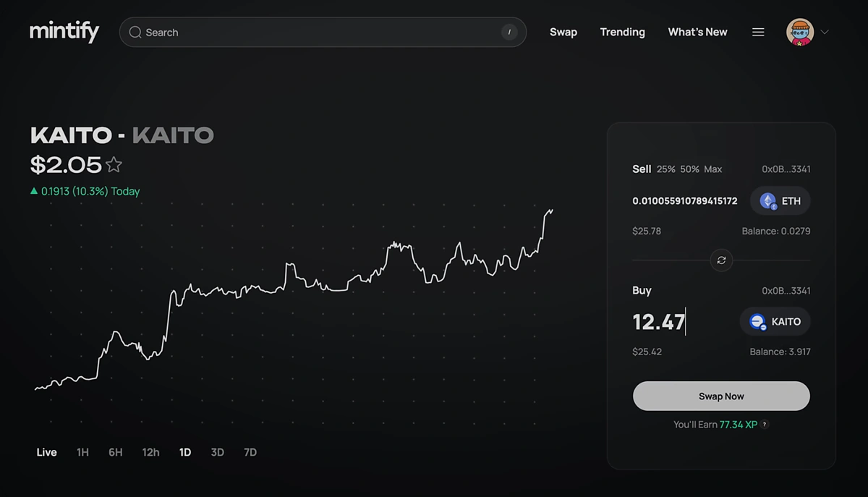The height and width of the screenshot is (497, 868).
Task: Click your profile avatar picture
Action: click(x=801, y=31)
